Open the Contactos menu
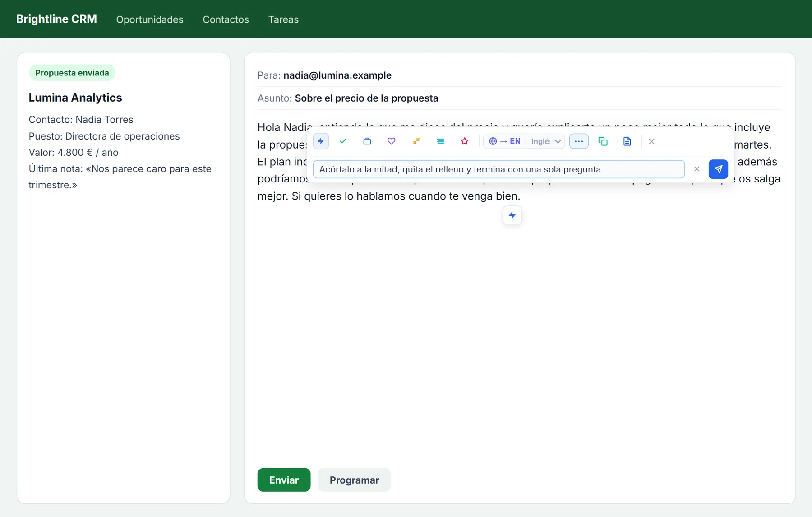This screenshot has width=812, height=517. [x=226, y=19]
